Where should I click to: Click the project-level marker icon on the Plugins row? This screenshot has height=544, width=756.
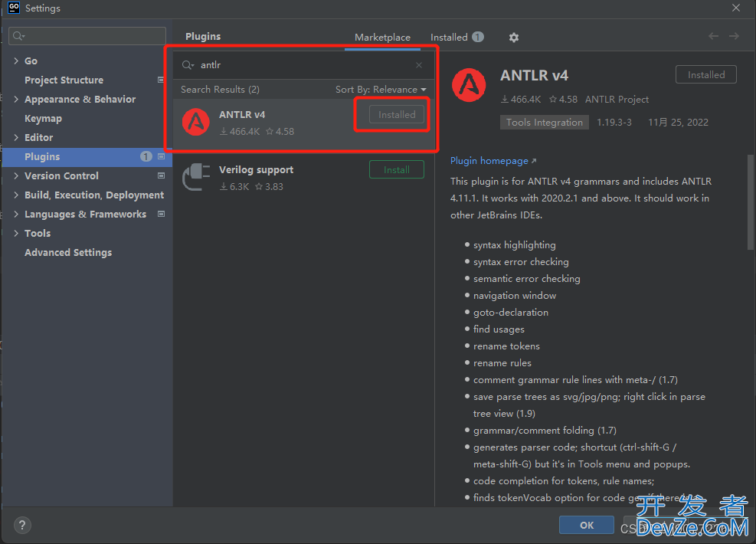tap(161, 157)
